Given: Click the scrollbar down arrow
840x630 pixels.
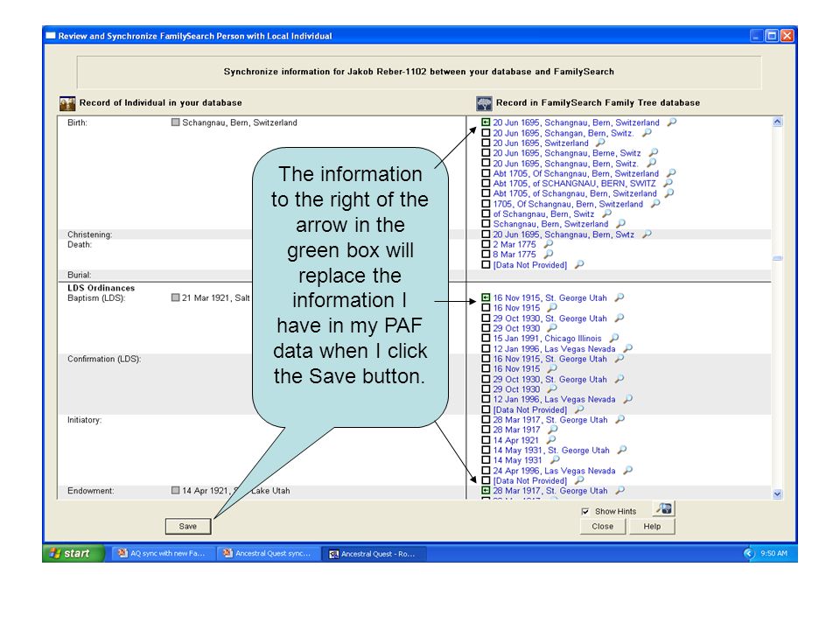Looking at the screenshot, I should tap(777, 493).
